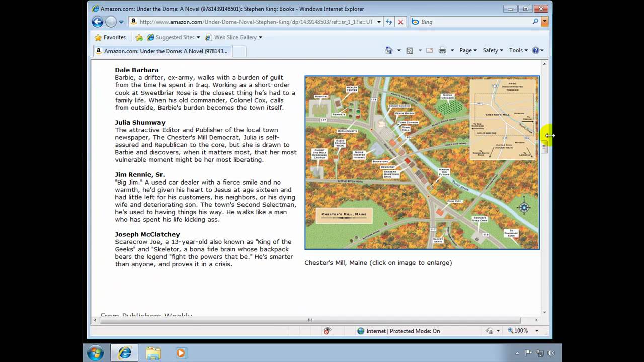
Task: Click the Home icon in command bar
Action: [389, 50]
